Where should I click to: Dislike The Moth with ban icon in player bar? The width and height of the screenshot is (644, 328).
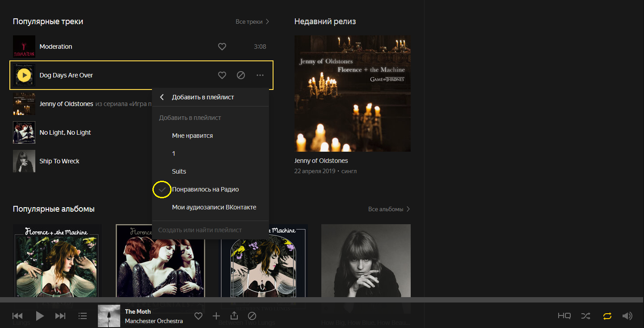pyautogui.click(x=252, y=316)
